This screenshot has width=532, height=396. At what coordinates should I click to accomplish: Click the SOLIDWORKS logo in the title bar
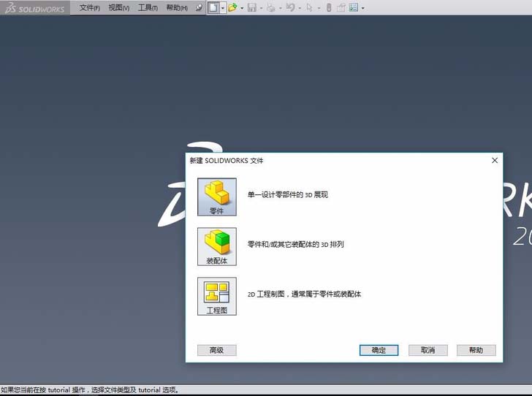[x=34, y=8]
